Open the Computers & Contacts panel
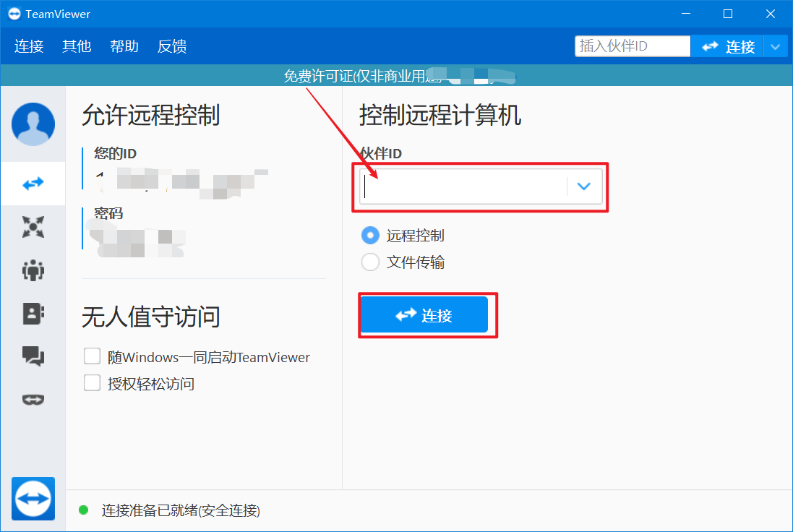Screen dimensions: 793x532 pos(33,313)
